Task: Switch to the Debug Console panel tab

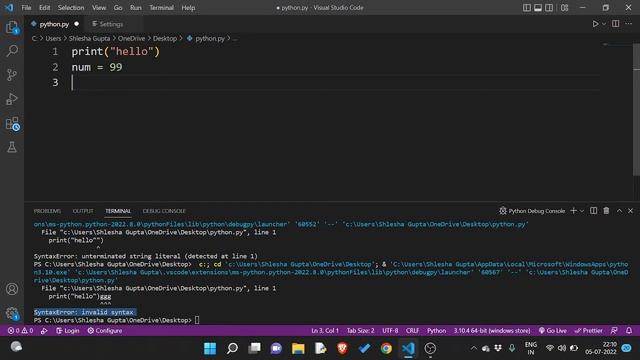Action: pyautogui.click(x=164, y=211)
